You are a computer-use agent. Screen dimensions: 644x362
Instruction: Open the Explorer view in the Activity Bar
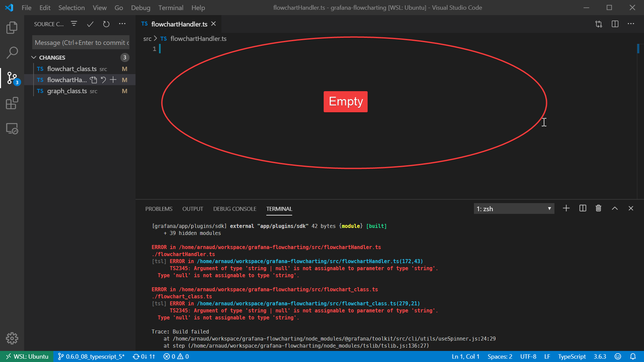tap(12, 28)
